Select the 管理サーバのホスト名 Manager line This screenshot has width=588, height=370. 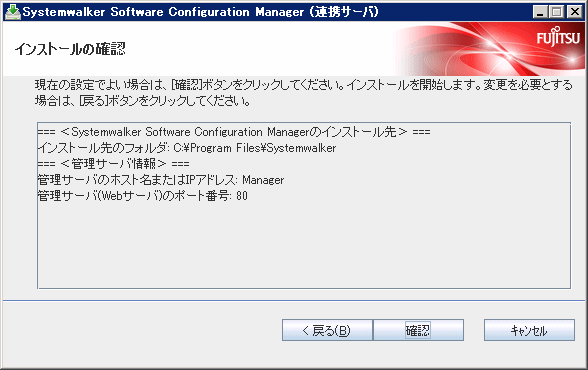pyautogui.click(x=161, y=180)
